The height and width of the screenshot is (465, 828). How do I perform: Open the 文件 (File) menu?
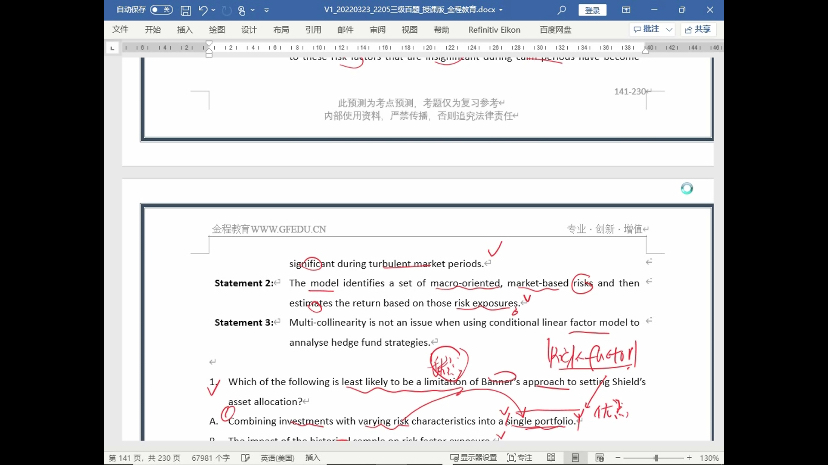coord(120,30)
